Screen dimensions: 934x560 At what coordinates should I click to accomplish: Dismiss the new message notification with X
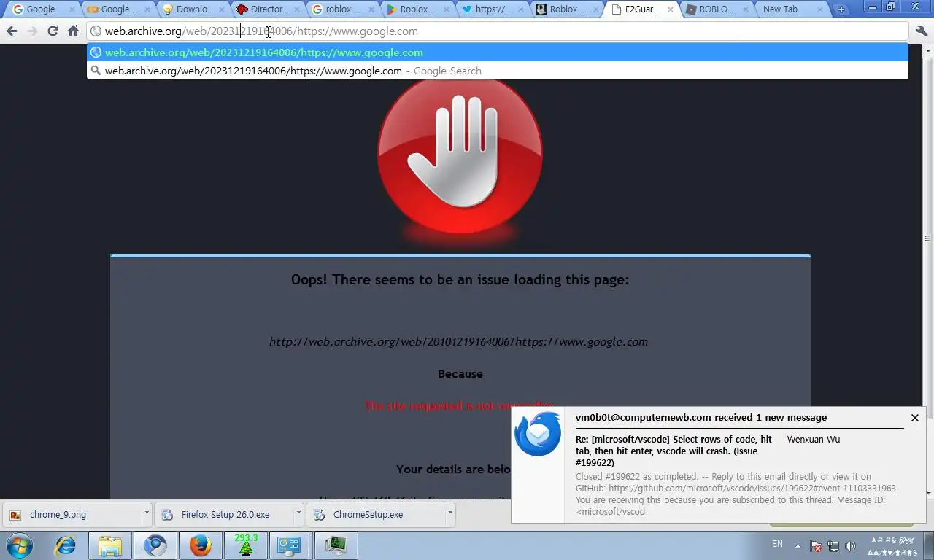pos(914,418)
